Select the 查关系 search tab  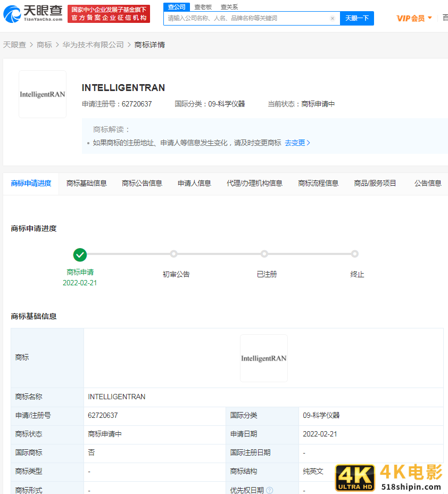click(229, 7)
